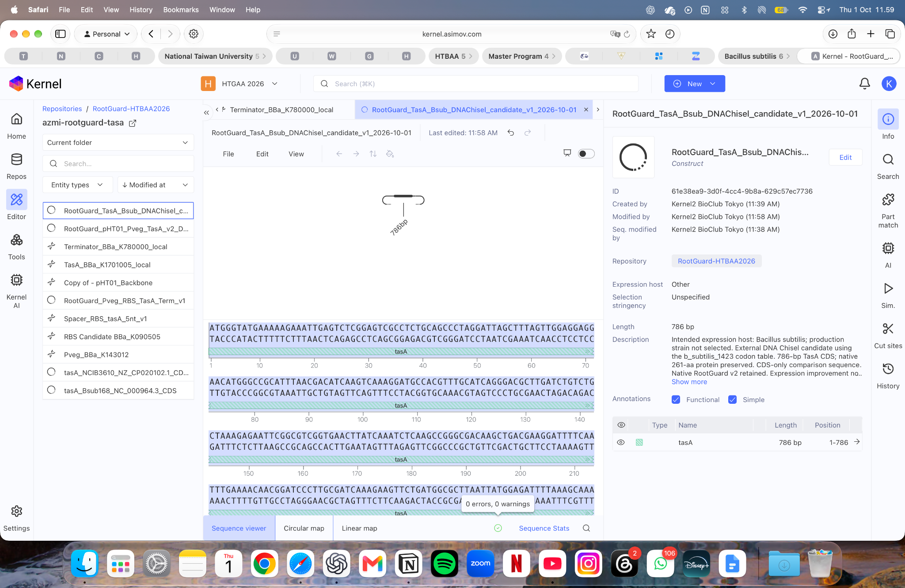Open Part match panel icon
905x588 pixels.
[888, 209]
